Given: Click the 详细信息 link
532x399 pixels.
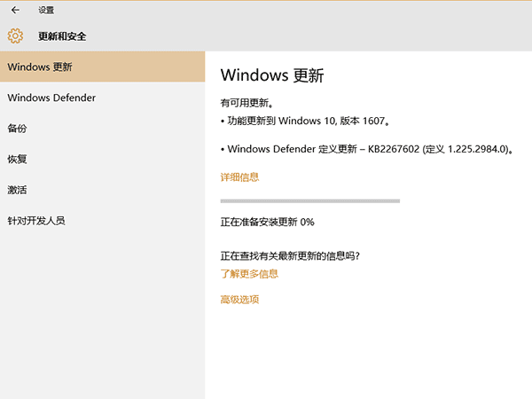Looking at the screenshot, I should pyautogui.click(x=239, y=177).
